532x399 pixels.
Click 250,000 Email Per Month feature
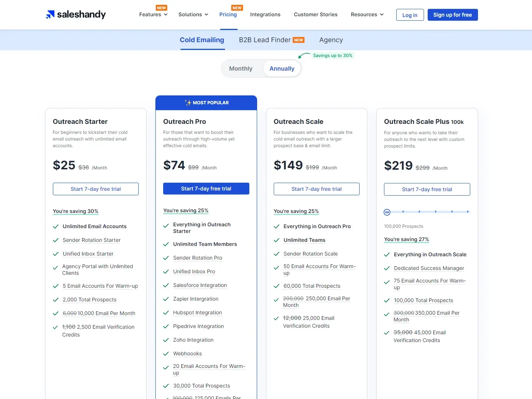[x=317, y=302]
